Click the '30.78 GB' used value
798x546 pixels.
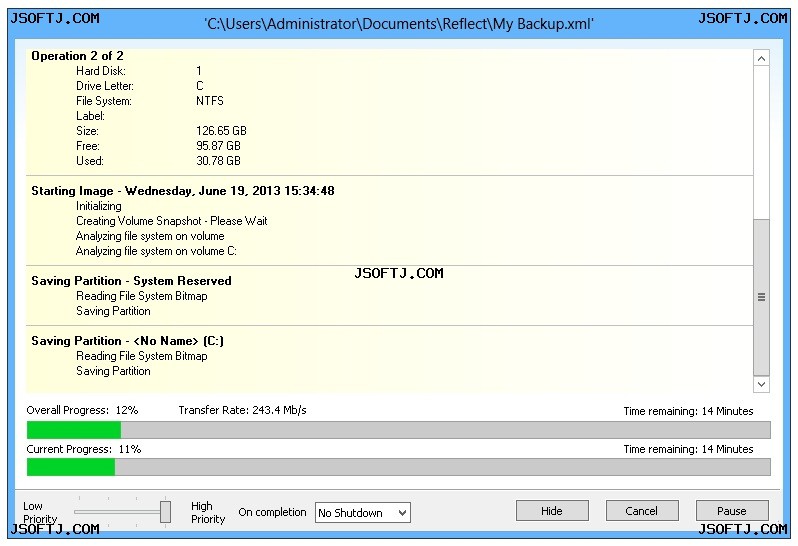[x=218, y=161]
